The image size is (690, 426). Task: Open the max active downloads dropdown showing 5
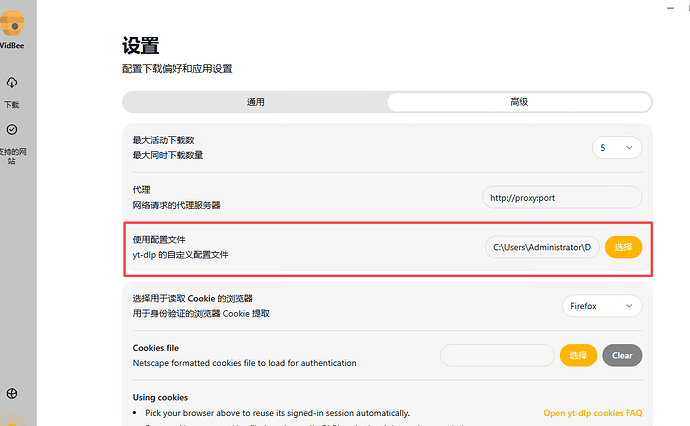click(x=617, y=148)
